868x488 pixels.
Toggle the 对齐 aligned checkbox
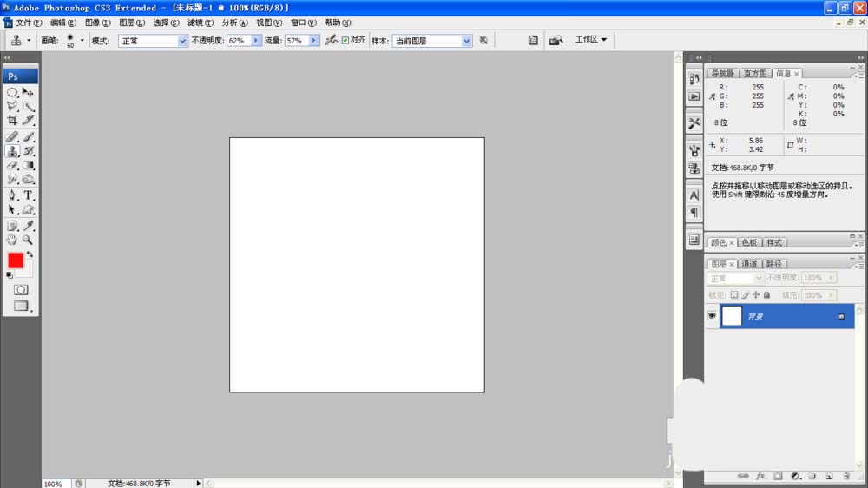pyautogui.click(x=345, y=41)
